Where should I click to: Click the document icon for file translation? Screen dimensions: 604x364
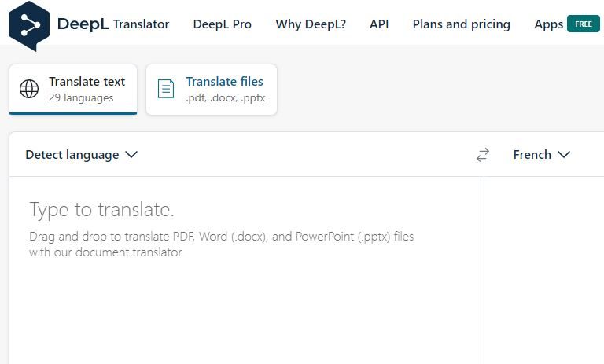tap(166, 89)
